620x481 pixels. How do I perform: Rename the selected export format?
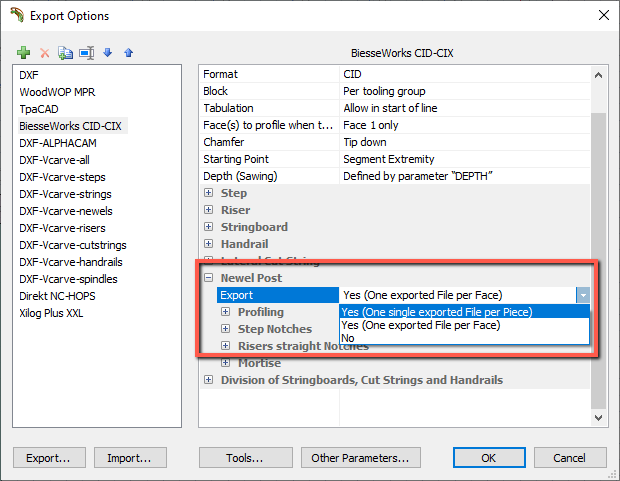click(87, 53)
